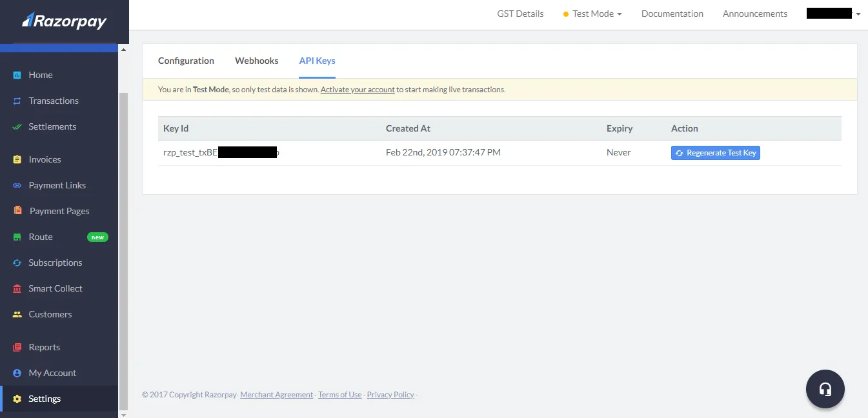Open the Documentation link in header
Image resolution: width=868 pixels, height=418 pixels.
672,14
